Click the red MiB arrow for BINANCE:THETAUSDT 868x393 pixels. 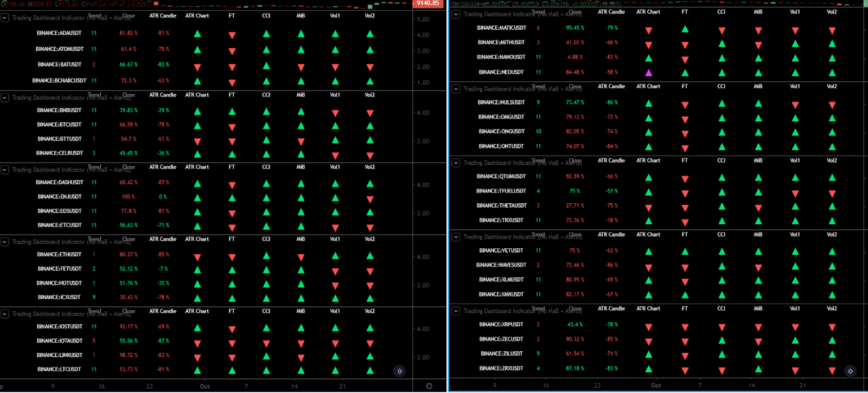[x=758, y=208]
